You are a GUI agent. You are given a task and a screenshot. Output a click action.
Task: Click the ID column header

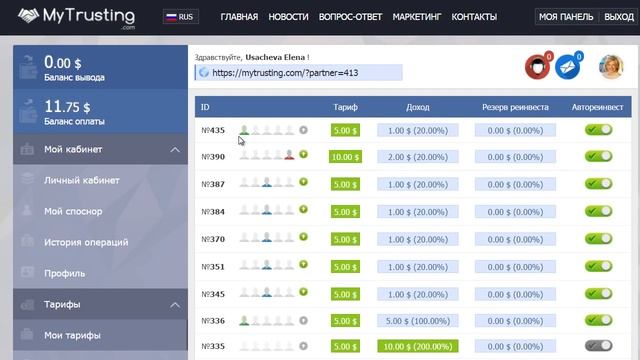pyautogui.click(x=205, y=107)
